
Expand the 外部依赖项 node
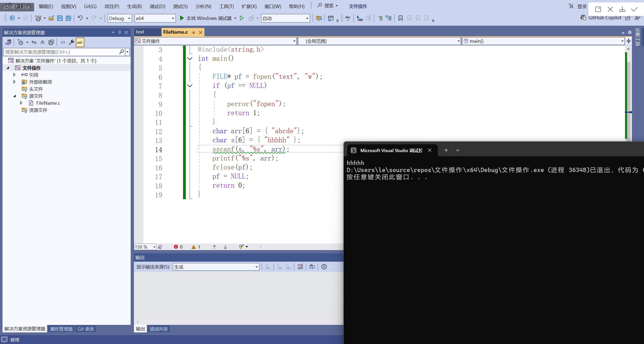coord(14,82)
